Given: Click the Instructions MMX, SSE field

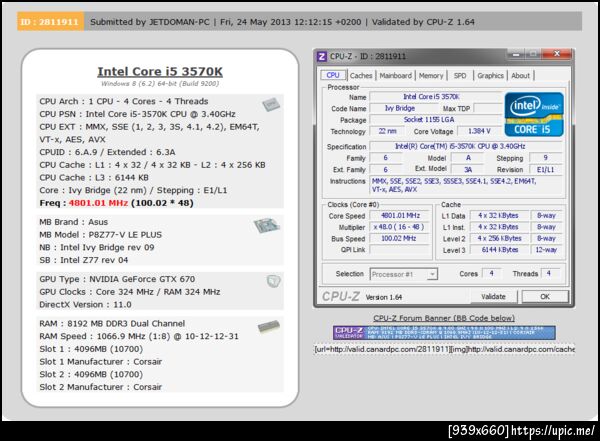Looking at the screenshot, I should (x=466, y=185).
